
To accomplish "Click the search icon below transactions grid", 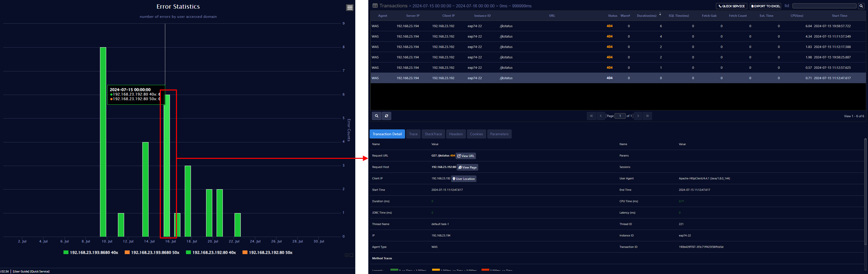I will click(x=376, y=116).
